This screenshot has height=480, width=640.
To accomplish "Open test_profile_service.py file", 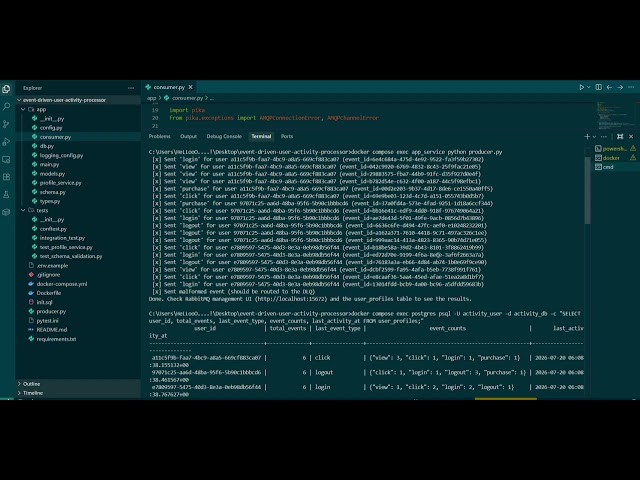I will [x=66, y=247].
